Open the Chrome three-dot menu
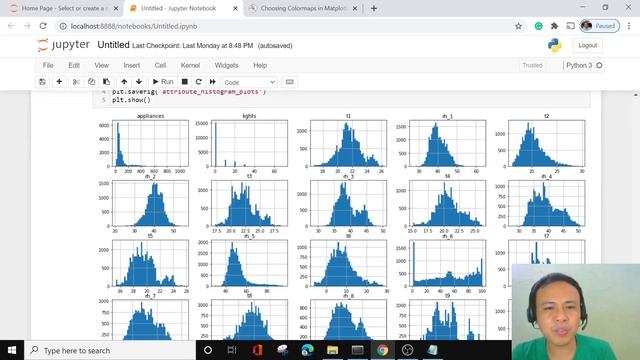Image resolution: width=640 pixels, height=360 pixels. [x=629, y=26]
